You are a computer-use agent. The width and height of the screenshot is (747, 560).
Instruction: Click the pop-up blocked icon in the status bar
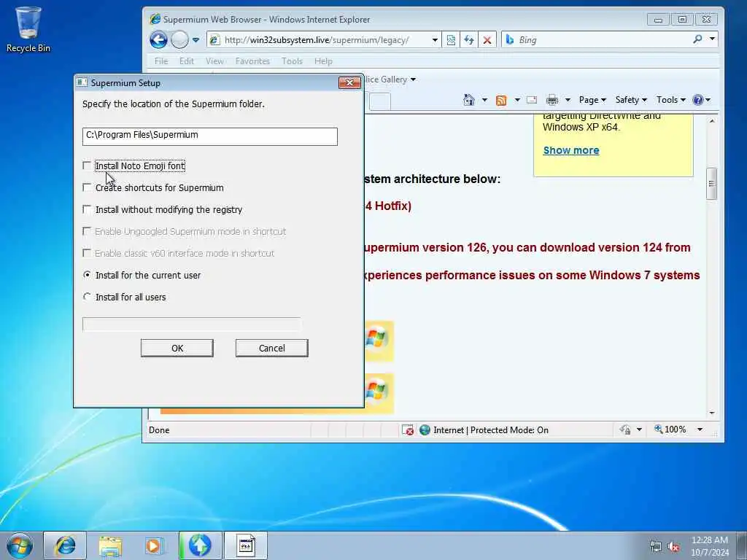point(407,430)
